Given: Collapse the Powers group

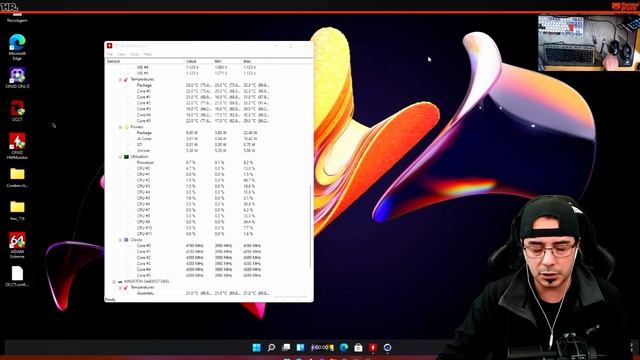Looking at the screenshot, I should click(x=120, y=127).
